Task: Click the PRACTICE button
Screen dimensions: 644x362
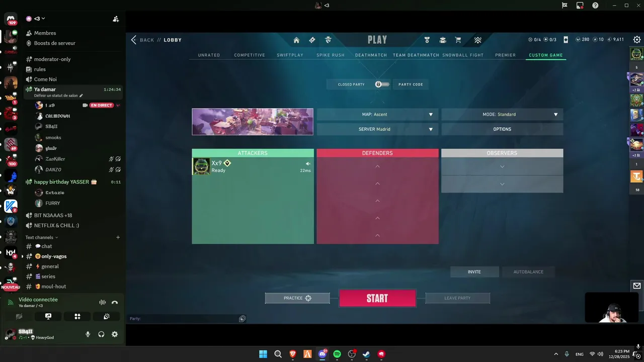Action: pos(297,298)
